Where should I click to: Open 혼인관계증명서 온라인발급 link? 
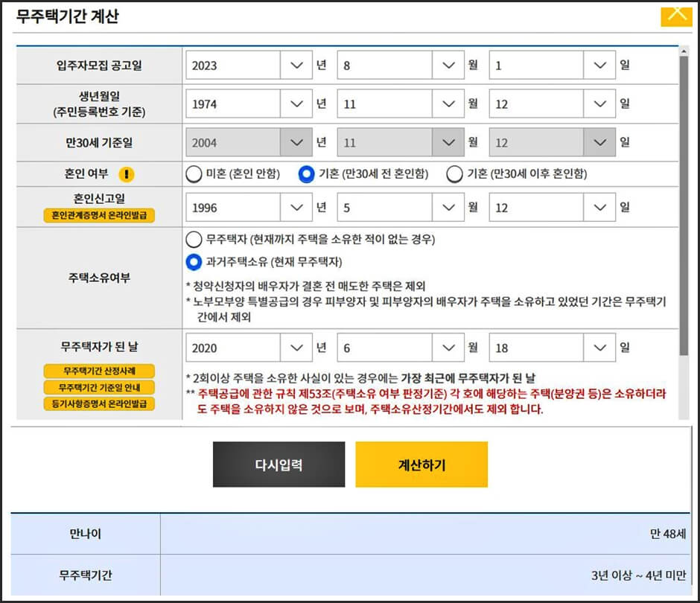tap(101, 217)
